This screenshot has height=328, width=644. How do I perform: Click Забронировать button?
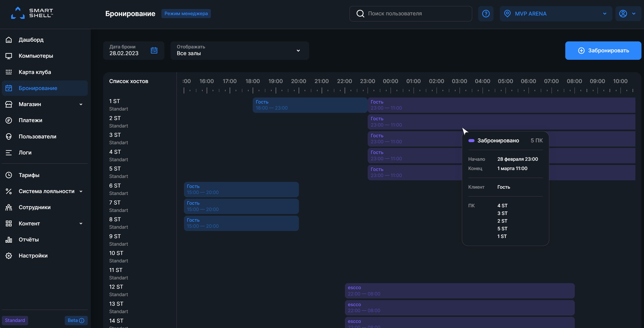(x=604, y=50)
